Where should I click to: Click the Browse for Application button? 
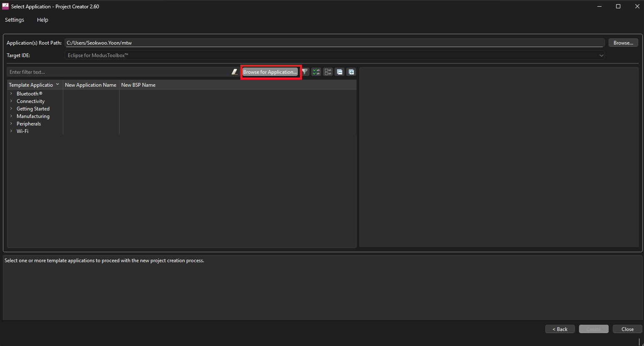[x=270, y=72]
